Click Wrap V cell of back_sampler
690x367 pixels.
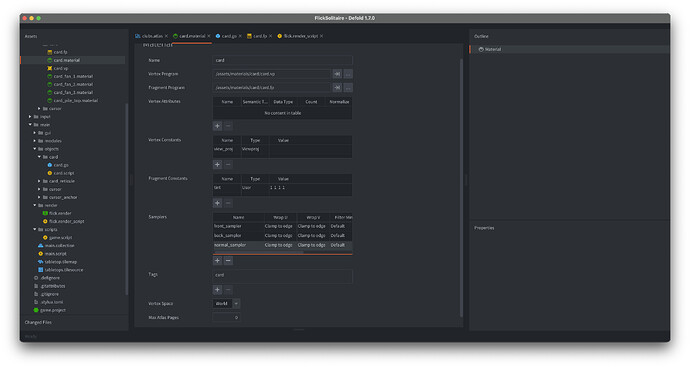pyautogui.click(x=312, y=235)
